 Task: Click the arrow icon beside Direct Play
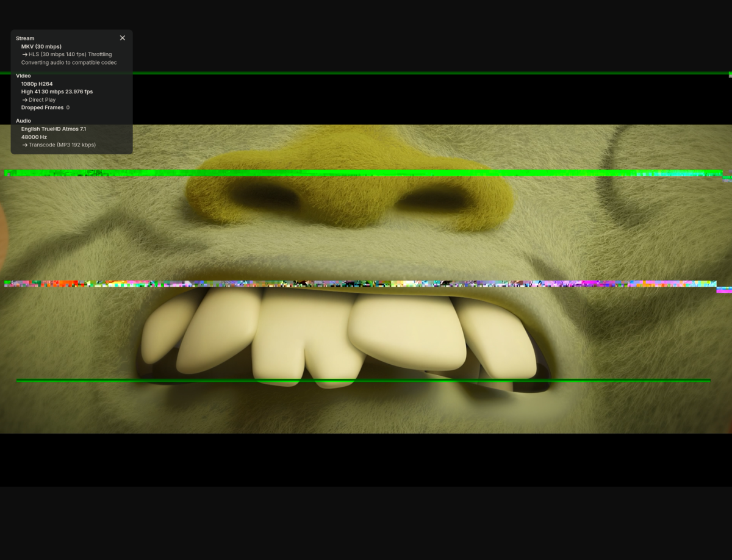pyautogui.click(x=24, y=99)
